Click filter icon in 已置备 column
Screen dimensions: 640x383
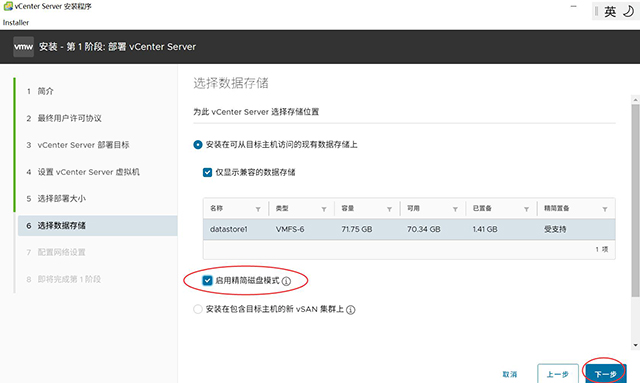click(527, 209)
